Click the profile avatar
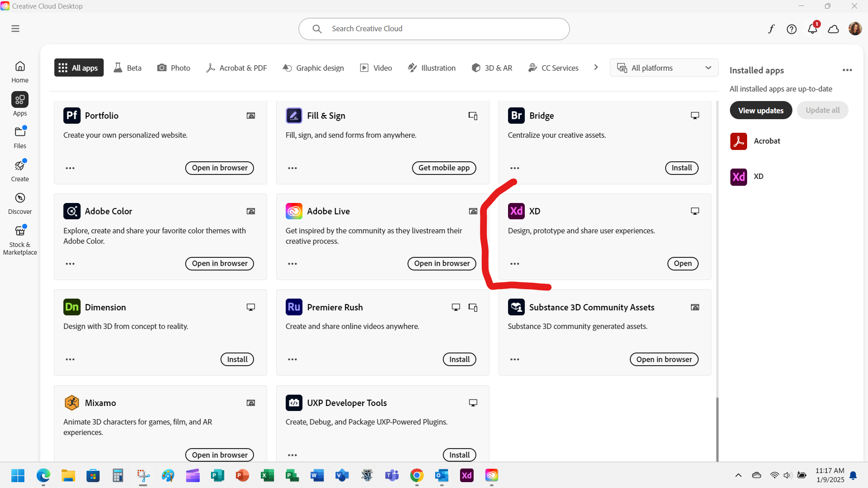 [855, 28]
